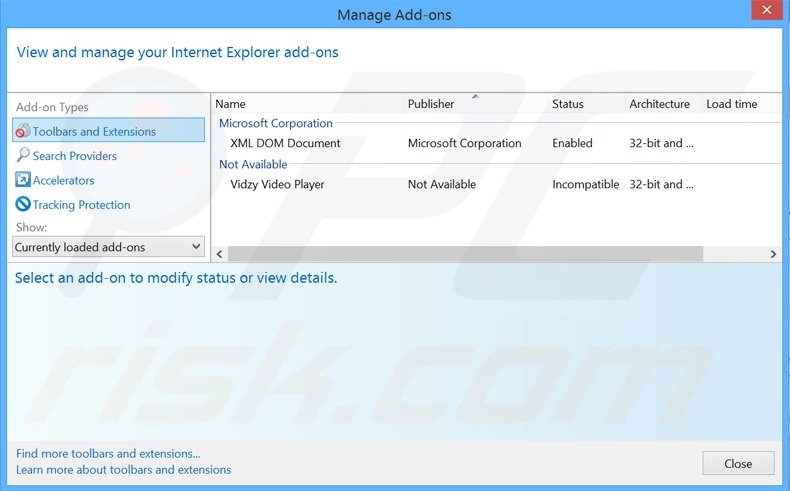Click Microsoft Corporation publisher cell
Screen dimensions: 790x491
point(465,144)
